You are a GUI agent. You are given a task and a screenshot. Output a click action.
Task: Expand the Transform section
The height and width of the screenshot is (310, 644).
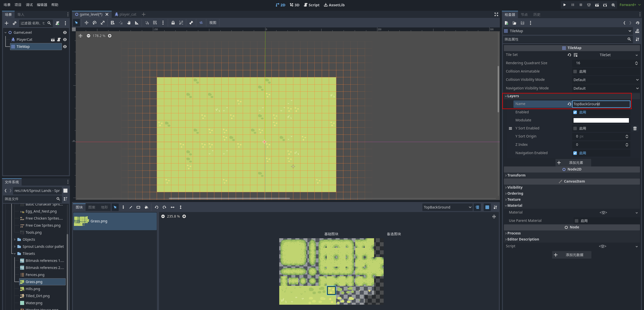[x=516, y=175]
